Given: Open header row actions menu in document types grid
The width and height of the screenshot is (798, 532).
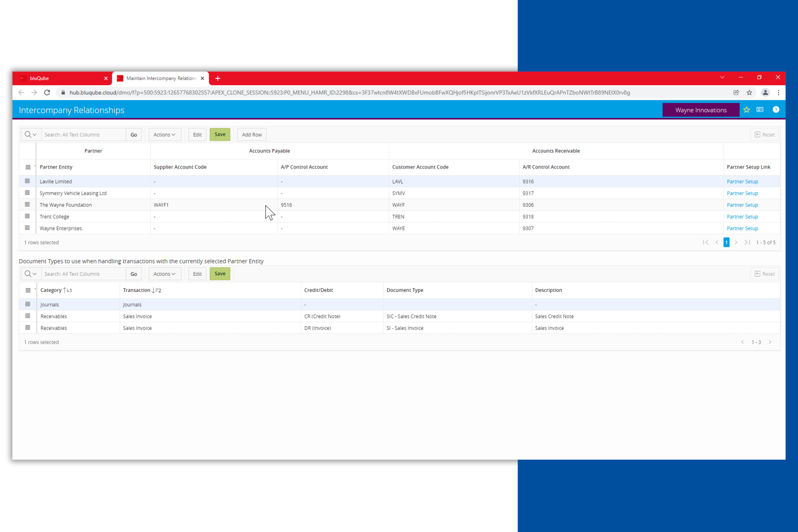Looking at the screenshot, I should coord(28,290).
